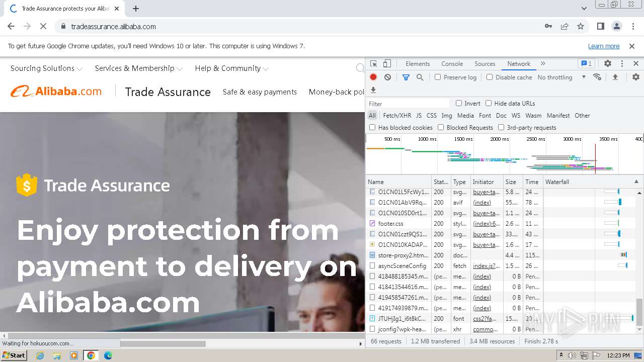Toggle the device toolbar icon

[x=387, y=64]
